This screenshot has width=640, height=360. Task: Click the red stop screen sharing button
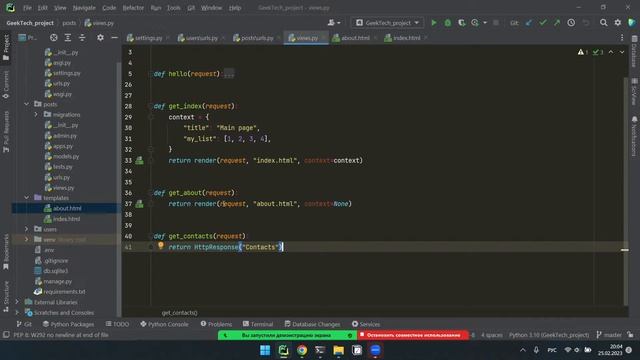pyautogui.click(x=413, y=335)
